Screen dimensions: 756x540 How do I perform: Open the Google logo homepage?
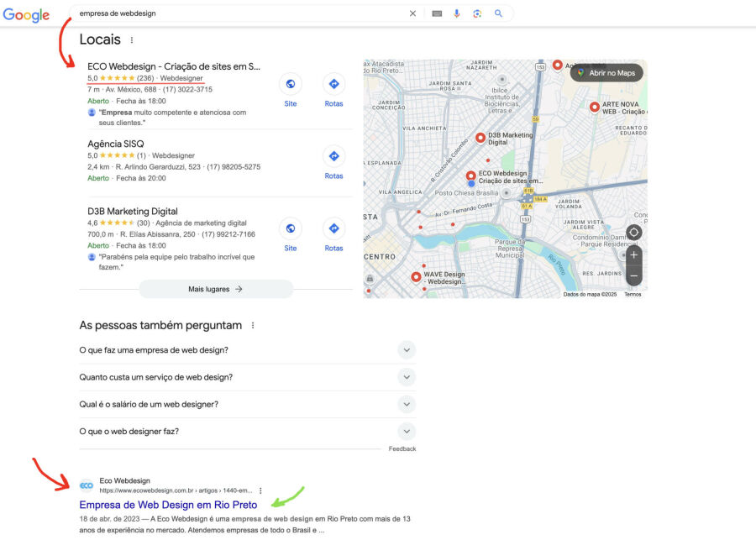pyautogui.click(x=26, y=15)
